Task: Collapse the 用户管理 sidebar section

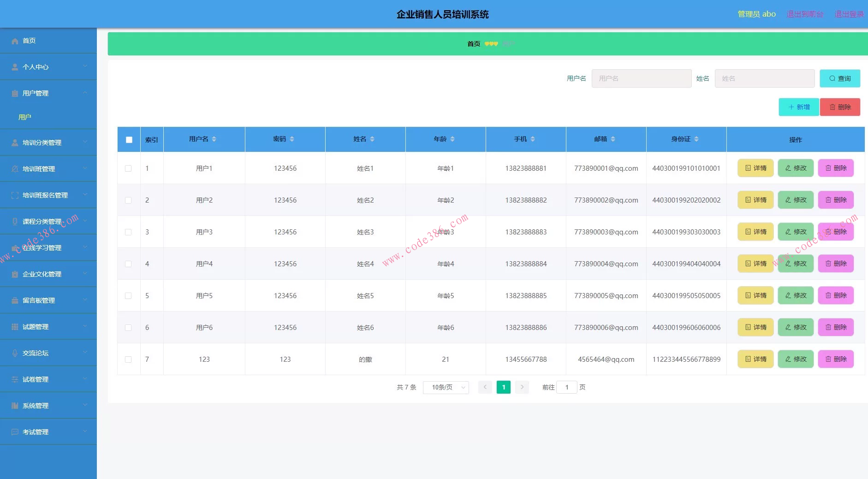Action: pos(48,93)
